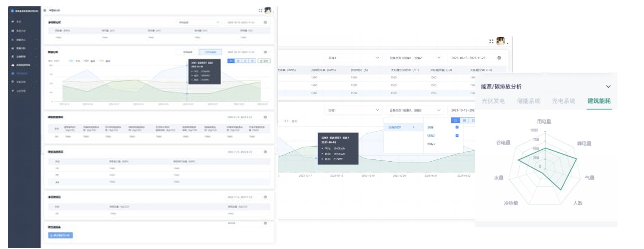Click 人数 radar axis label
This screenshot has height=249, width=644.
tap(578, 203)
